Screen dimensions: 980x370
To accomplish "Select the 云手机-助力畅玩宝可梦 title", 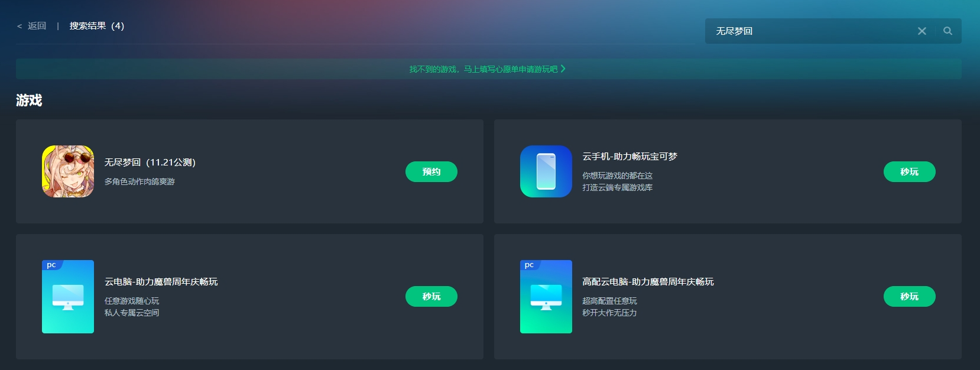I will click(629, 157).
